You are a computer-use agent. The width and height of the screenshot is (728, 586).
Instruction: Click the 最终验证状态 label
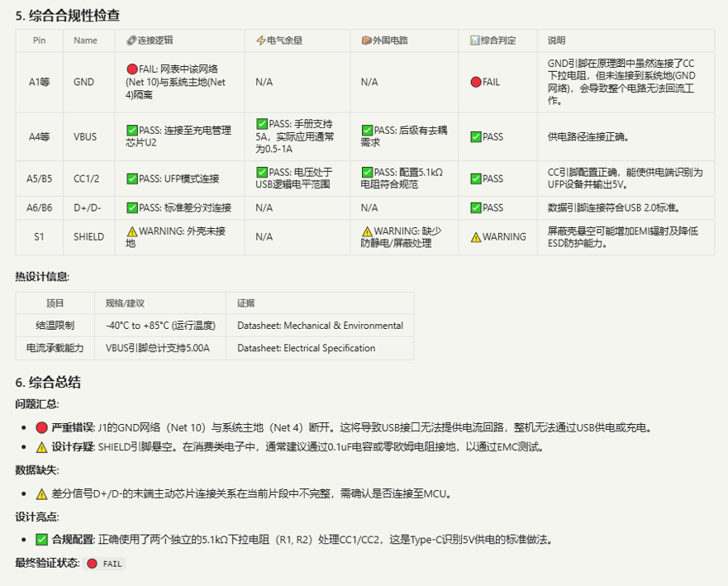[x=47, y=563]
